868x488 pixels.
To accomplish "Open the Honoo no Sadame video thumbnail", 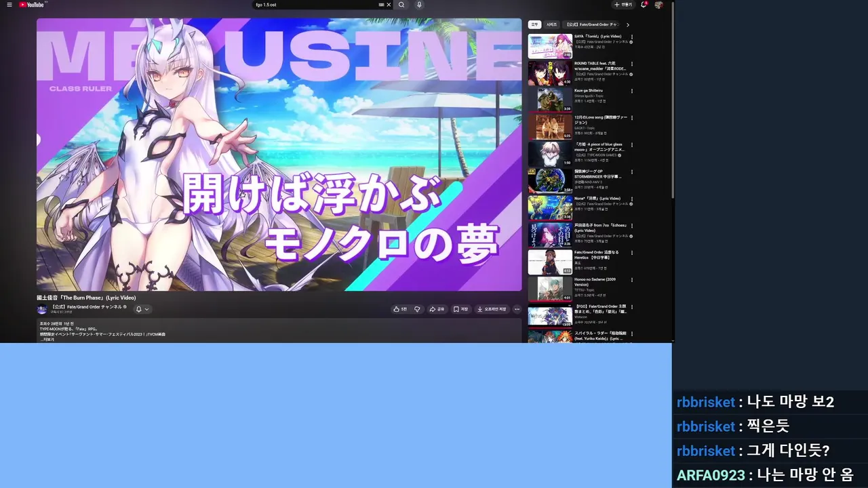I will 550,289.
